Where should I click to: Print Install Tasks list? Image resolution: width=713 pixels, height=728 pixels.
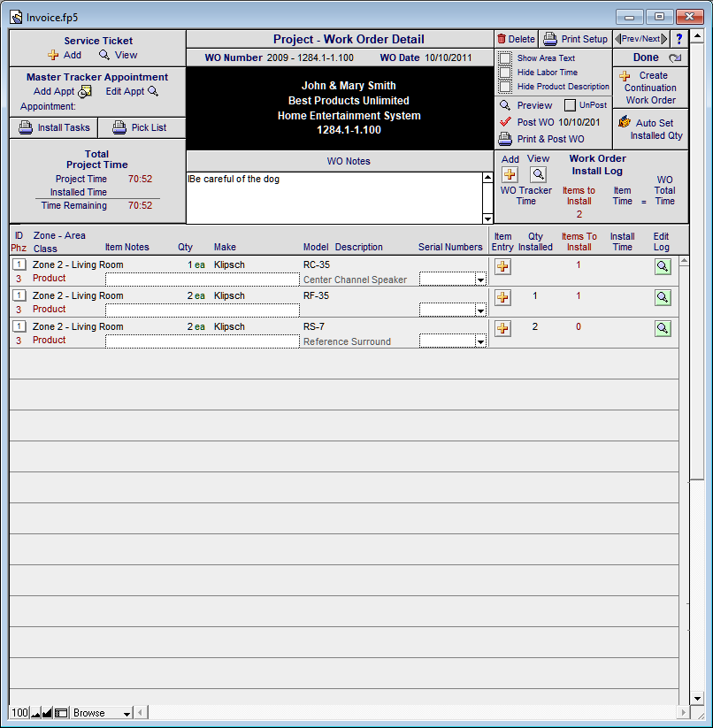[x=54, y=127]
